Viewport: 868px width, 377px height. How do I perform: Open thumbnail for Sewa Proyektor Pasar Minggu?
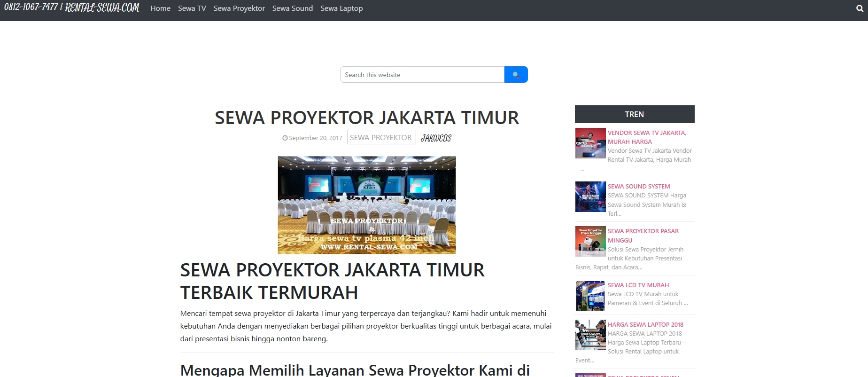tap(590, 241)
